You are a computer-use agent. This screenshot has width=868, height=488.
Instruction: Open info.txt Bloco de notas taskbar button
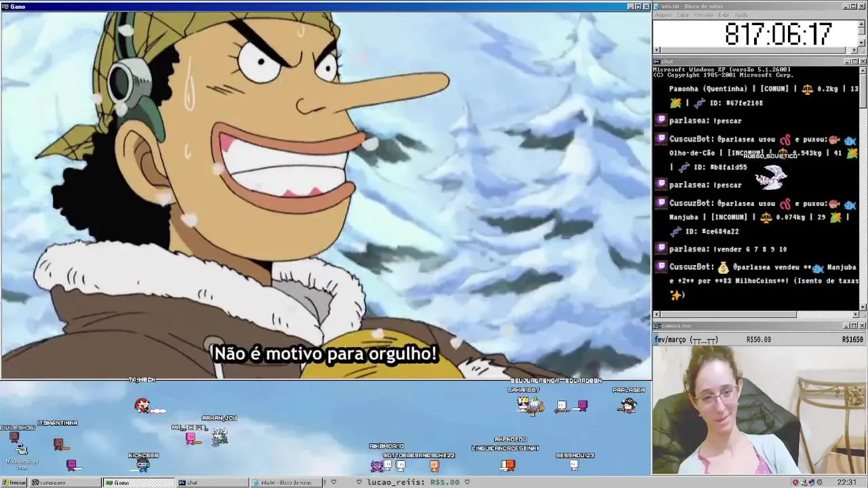pyautogui.click(x=285, y=483)
